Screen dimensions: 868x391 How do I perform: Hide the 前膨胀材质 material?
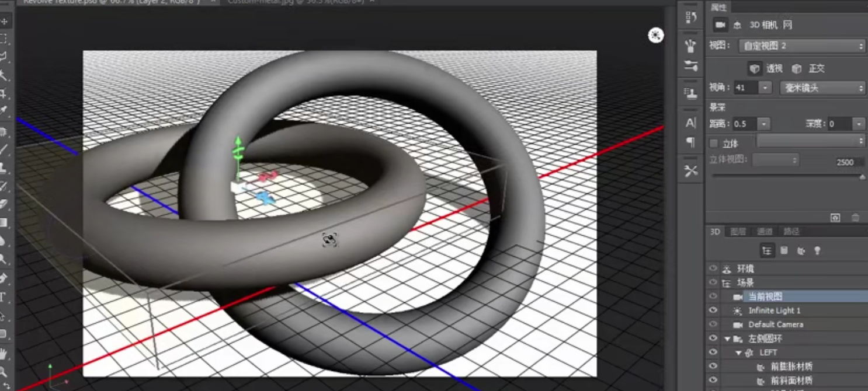(x=713, y=366)
